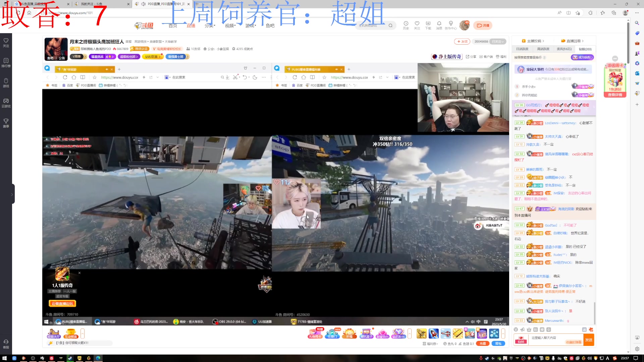This screenshot has width=644, height=362.
Task: Open 云游戏 cloud gaming in left sidebar
Action: (x=6, y=103)
